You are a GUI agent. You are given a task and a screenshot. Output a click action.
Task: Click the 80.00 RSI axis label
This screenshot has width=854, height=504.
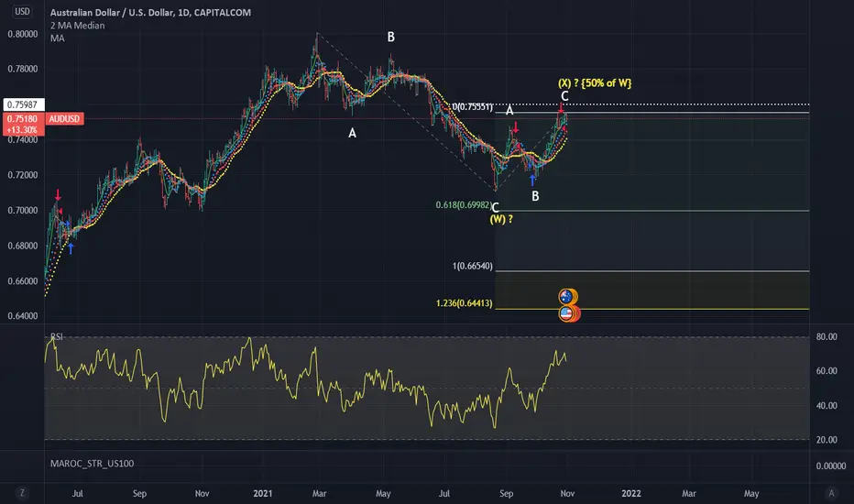[827, 336]
